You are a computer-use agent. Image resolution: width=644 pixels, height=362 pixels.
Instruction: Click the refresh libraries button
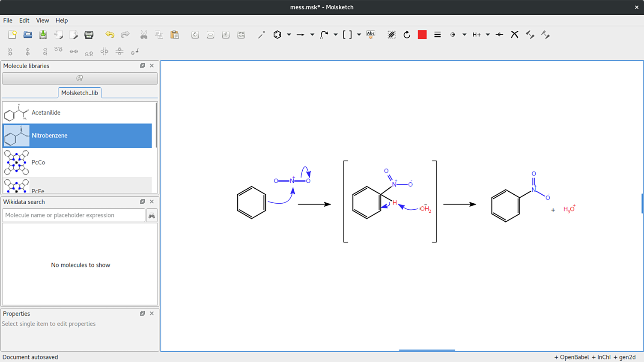80,78
